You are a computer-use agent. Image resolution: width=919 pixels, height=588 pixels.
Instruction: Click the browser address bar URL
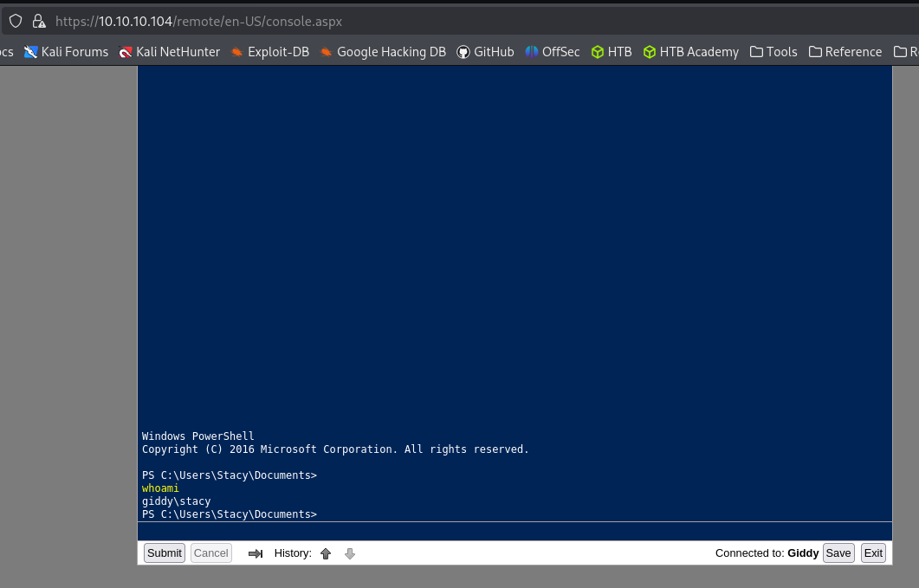198,22
